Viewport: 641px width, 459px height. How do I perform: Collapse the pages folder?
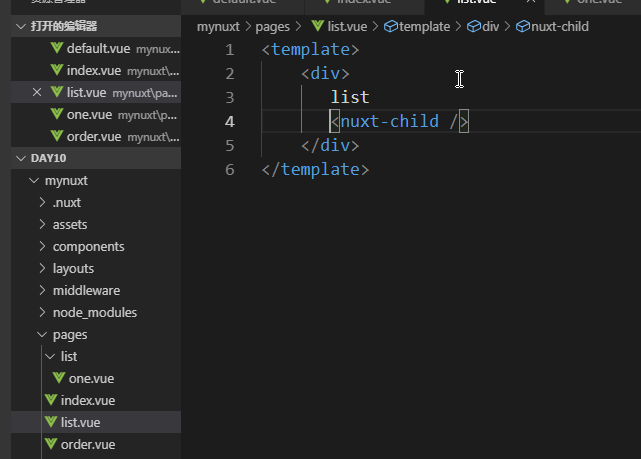click(x=42, y=334)
